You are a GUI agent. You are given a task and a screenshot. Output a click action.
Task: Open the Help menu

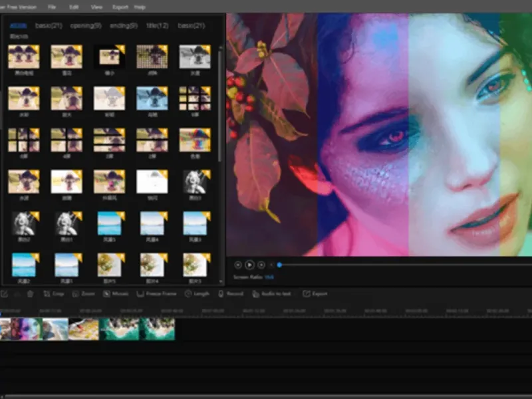coord(140,7)
